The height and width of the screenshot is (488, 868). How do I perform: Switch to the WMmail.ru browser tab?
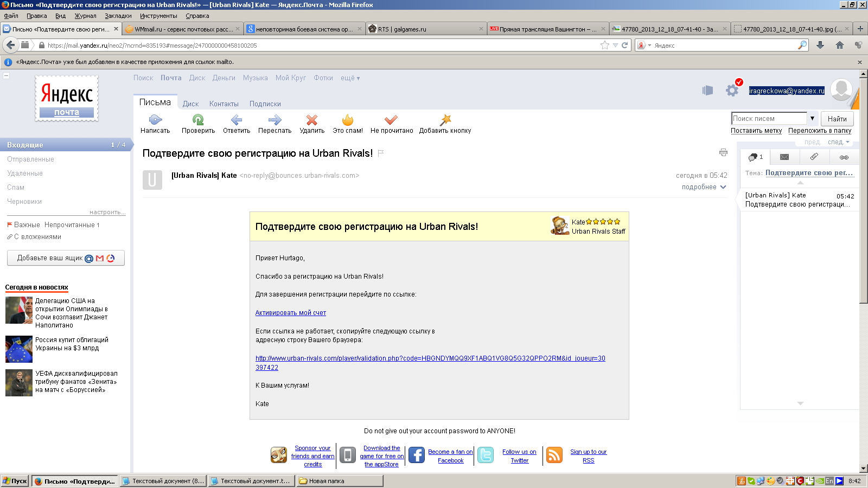tap(182, 29)
